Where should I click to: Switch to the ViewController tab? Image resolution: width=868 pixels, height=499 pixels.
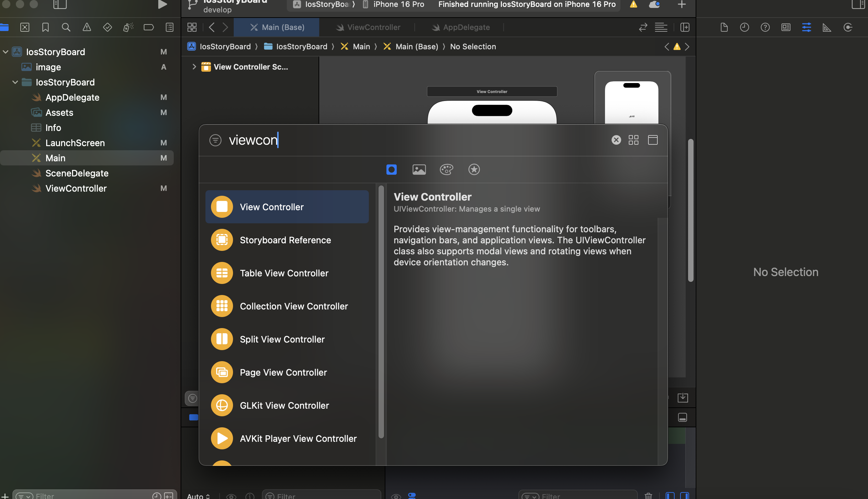pos(368,27)
